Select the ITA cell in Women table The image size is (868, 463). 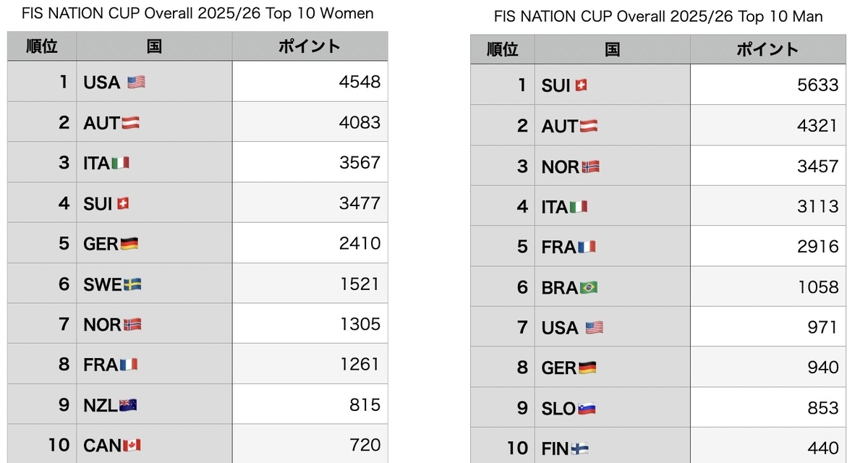155,162
